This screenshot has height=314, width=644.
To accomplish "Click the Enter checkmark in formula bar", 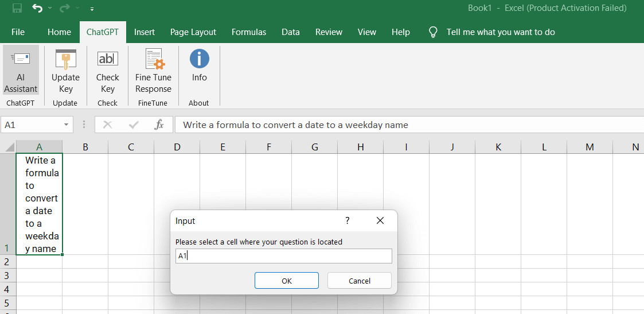I will [x=134, y=125].
